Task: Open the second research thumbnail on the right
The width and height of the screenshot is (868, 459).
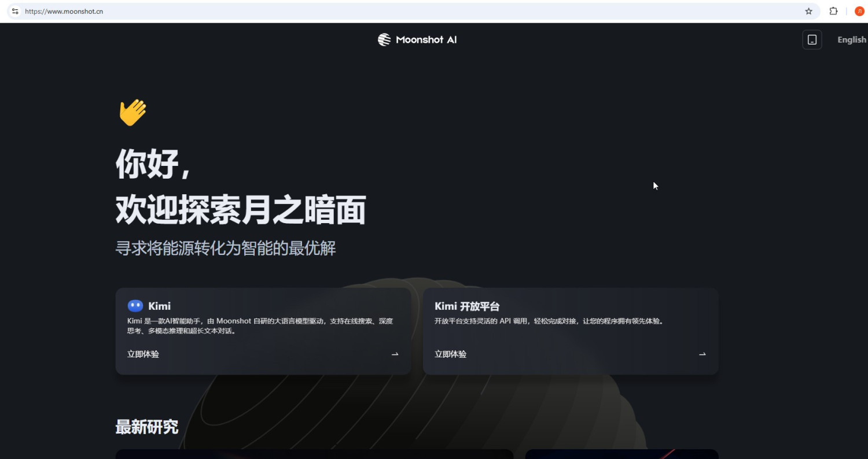Action: click(x=621, y=454)
